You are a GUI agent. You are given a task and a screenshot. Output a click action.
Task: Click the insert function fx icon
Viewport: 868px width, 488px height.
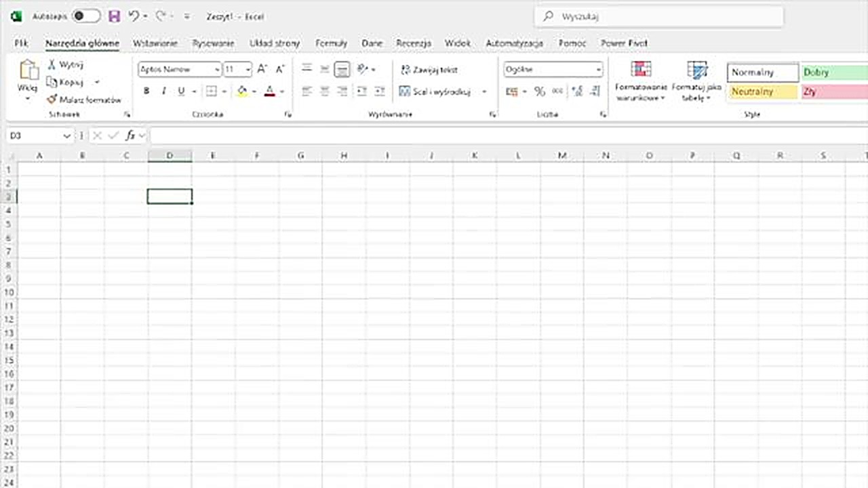[x=130, y=136]
